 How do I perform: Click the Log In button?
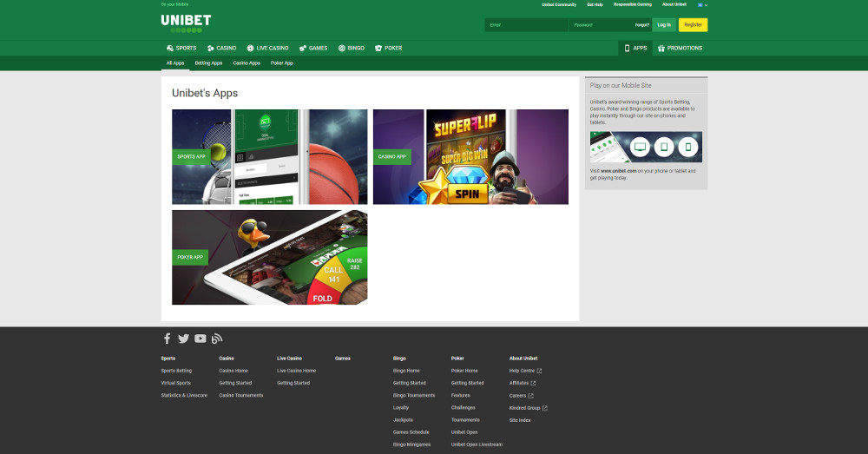(664, 25)
